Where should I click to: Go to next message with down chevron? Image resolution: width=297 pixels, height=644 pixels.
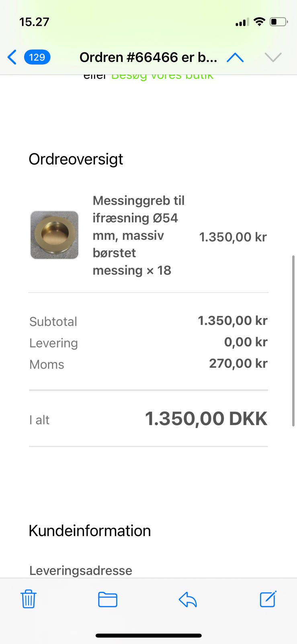pos(273,58)
